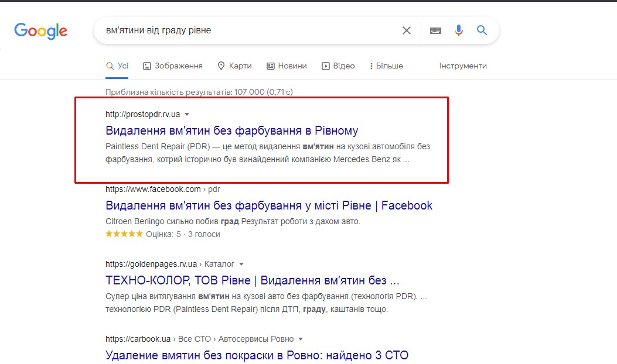Select the Усі results tab
Viewport: 617px width, 364px height.
tap(117, 66)
